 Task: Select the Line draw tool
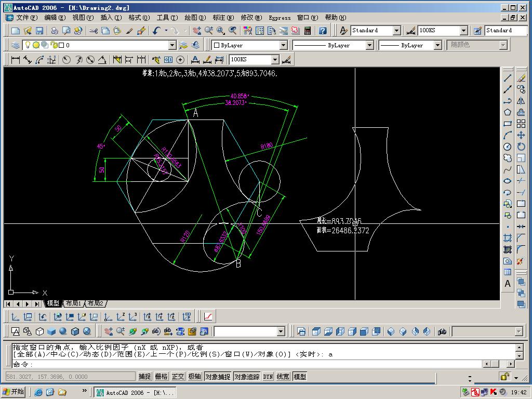[x=507, y=78]
